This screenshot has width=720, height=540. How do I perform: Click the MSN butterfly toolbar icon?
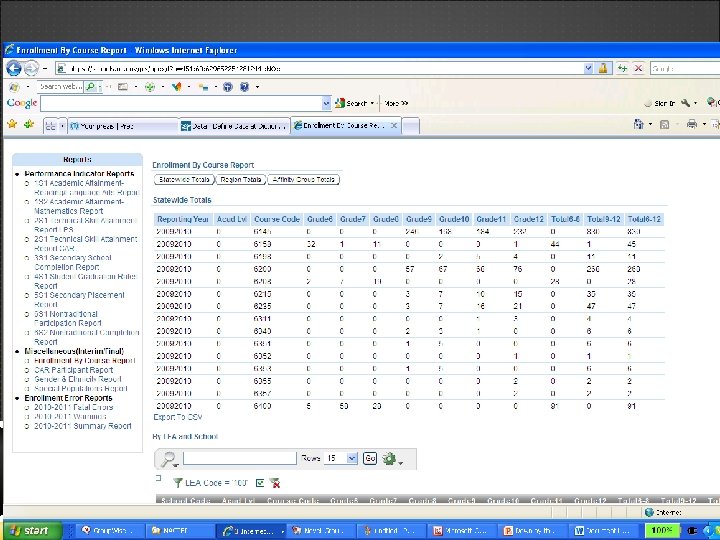tap(176, 86)
